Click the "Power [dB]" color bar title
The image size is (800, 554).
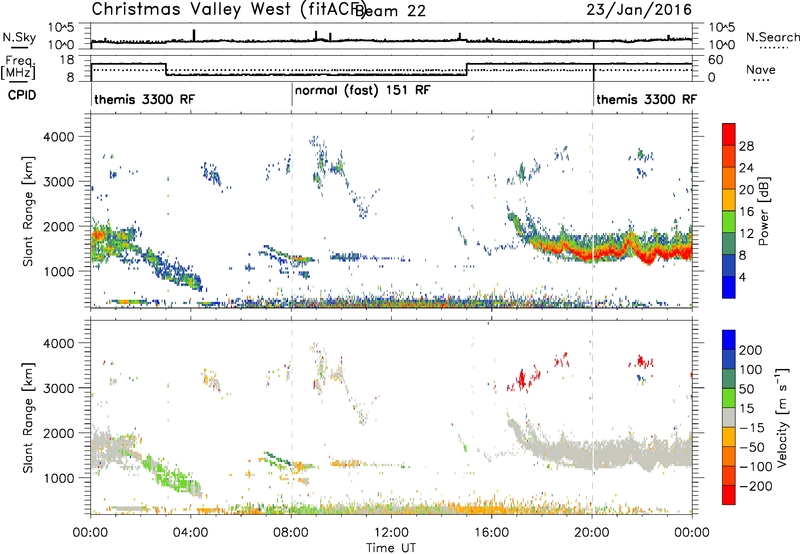click(764, 211)
